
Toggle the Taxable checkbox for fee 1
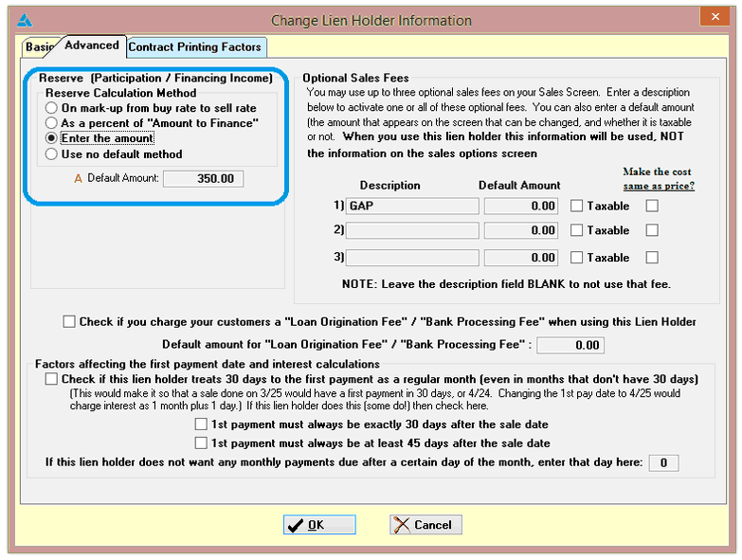coord(576,206)
